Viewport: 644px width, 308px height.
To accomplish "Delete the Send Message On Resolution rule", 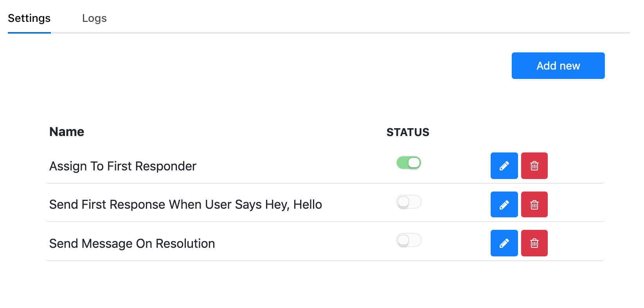I will (x=534, y=243).
